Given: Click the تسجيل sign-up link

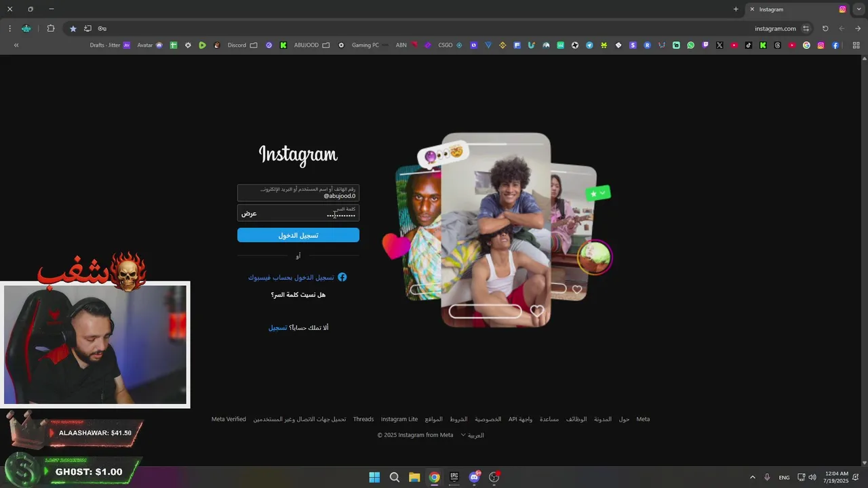Looking at the screenshot, I should pyautogui.click(x=277, y=327).
